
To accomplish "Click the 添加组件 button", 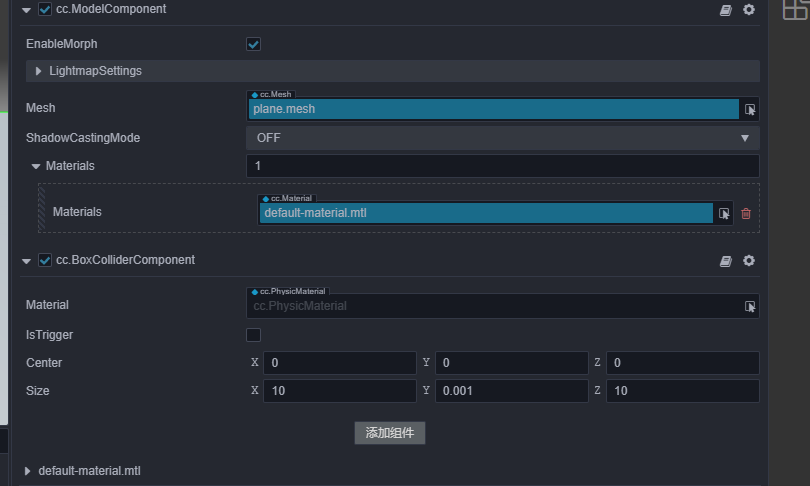I will [x=390, y=433].
